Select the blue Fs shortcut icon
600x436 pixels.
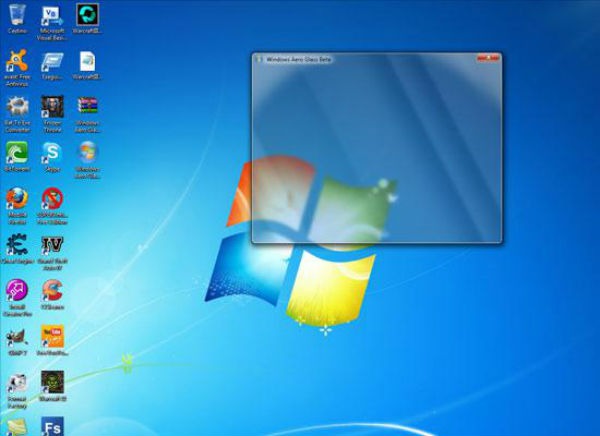[x=52, y=427]
